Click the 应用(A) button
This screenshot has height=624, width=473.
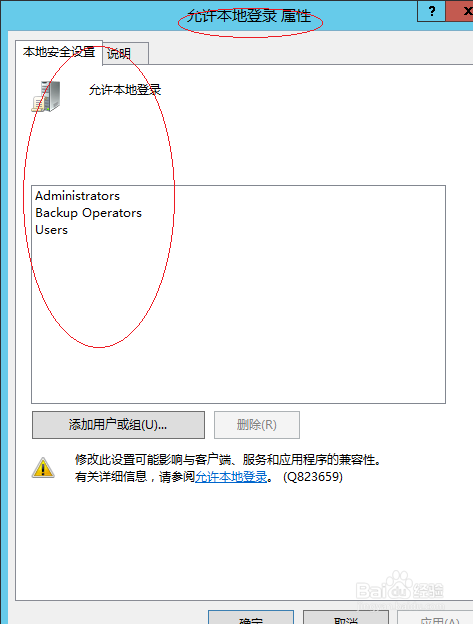(x=436, y=618)
